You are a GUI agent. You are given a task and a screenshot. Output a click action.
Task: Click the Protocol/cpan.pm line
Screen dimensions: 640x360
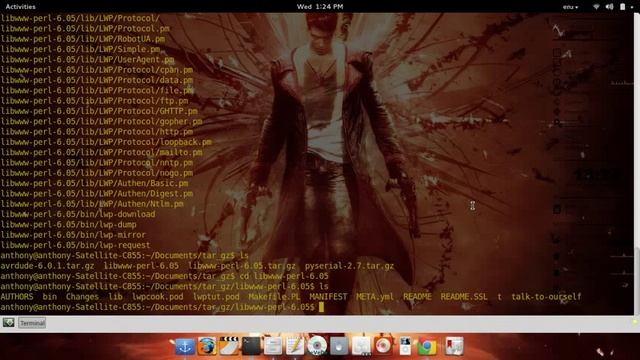97,70
